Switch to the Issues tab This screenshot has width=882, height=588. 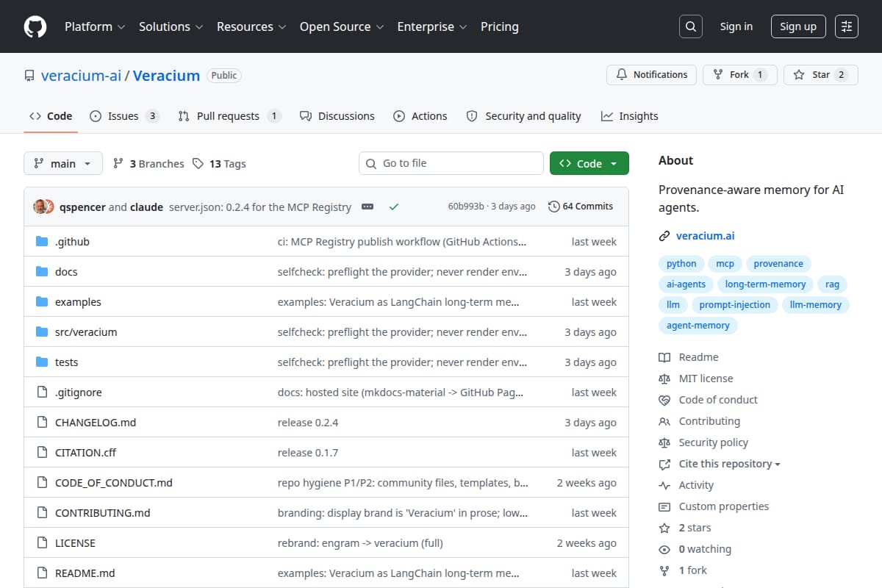pyautogui.click(x=124, y=116)
